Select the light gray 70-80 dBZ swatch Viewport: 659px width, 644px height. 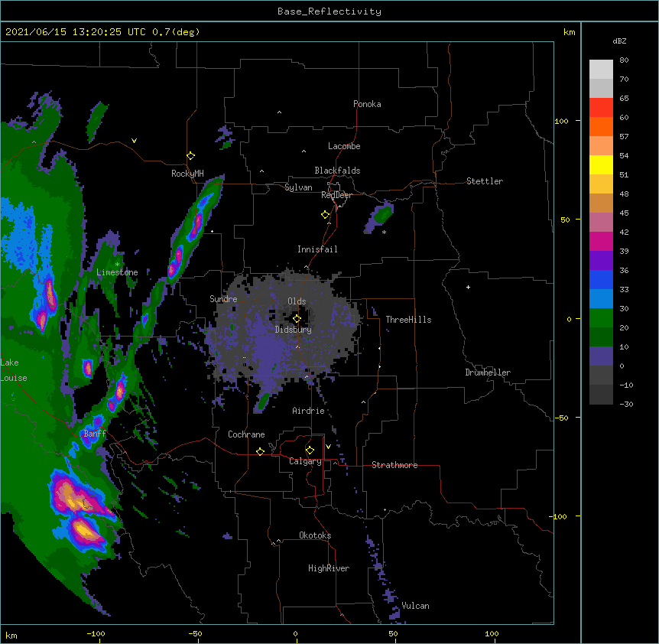tap(601, 70)
